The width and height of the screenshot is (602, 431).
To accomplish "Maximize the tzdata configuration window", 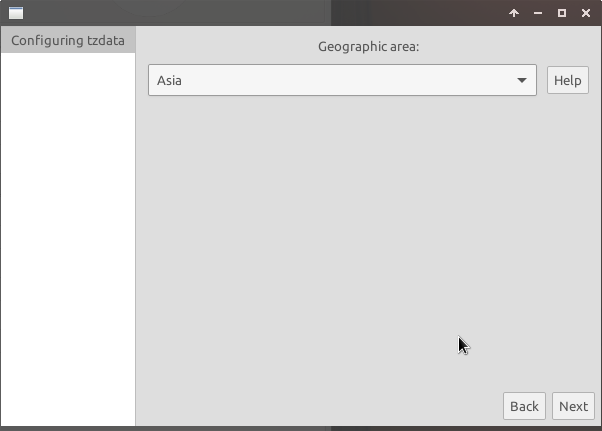I will pyautogui.click(x=562, y=13).
